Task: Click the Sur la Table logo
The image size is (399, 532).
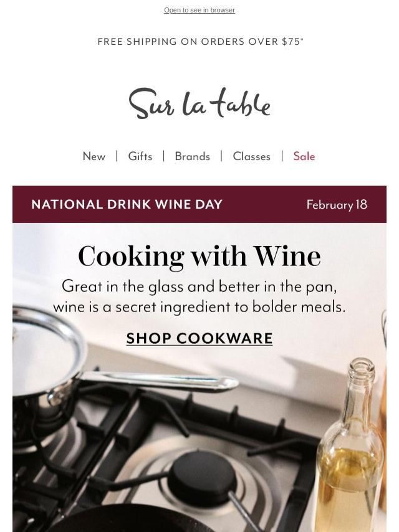Action: coord(199,103)
